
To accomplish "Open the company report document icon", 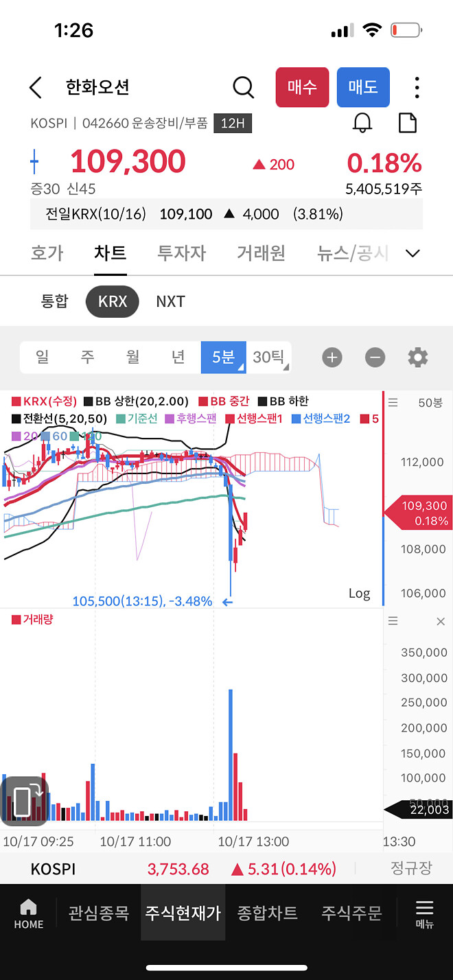I will pyautogui.click(x=408, y=122).
